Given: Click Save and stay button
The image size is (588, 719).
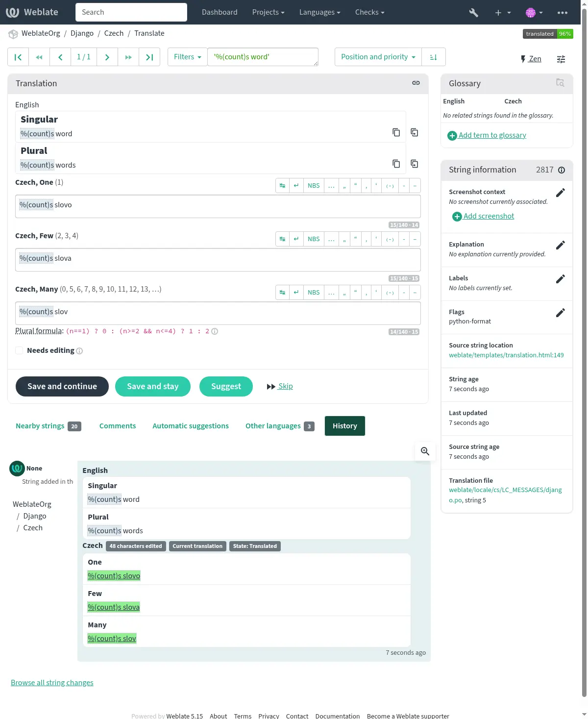Looking at the screenshot, I should pos(153,386).
